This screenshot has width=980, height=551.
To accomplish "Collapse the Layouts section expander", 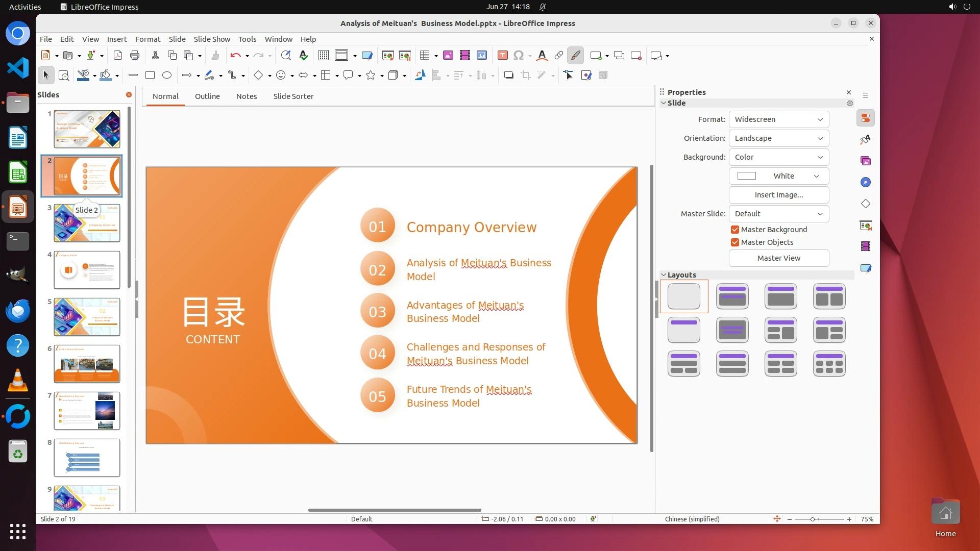I will click(664, 275).
